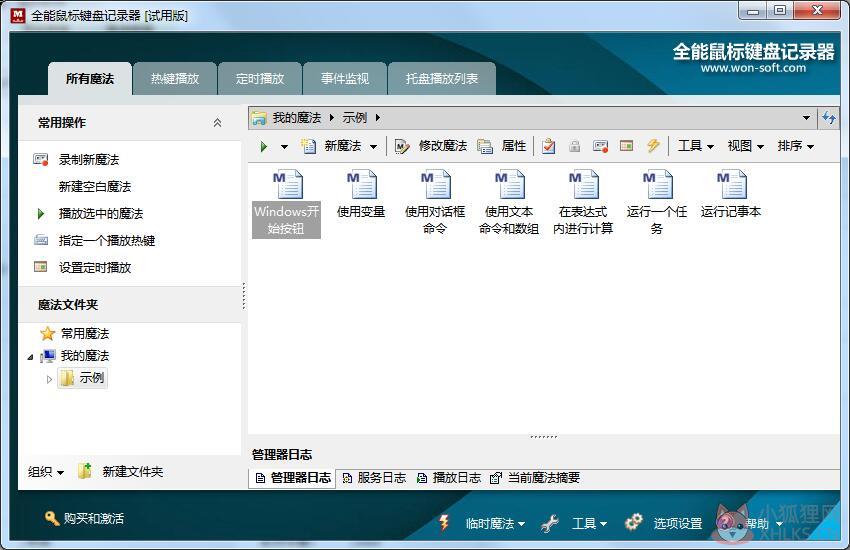Select the 在表达式内进行计算 magic file
Viewport: 850px width, 550px height.
583,203
